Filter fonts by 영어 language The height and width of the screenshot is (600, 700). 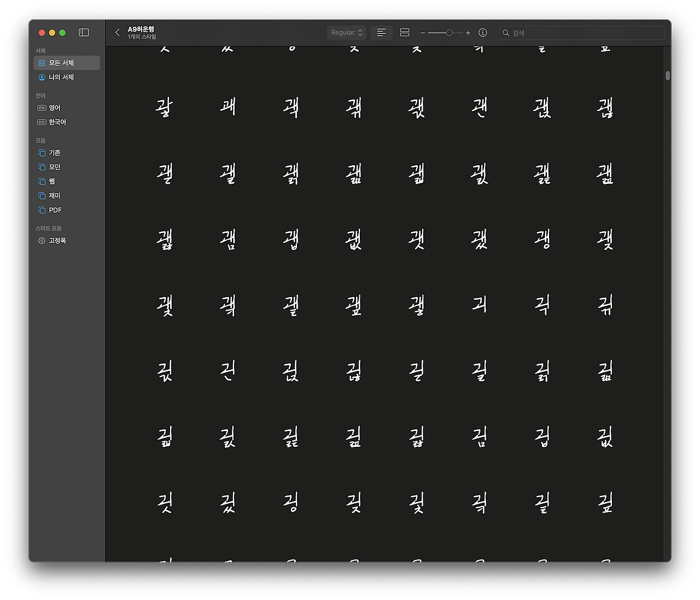click(x=67, y=108)
